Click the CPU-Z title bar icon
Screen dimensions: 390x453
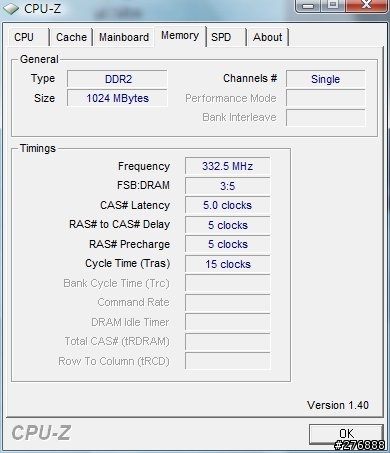11,9
